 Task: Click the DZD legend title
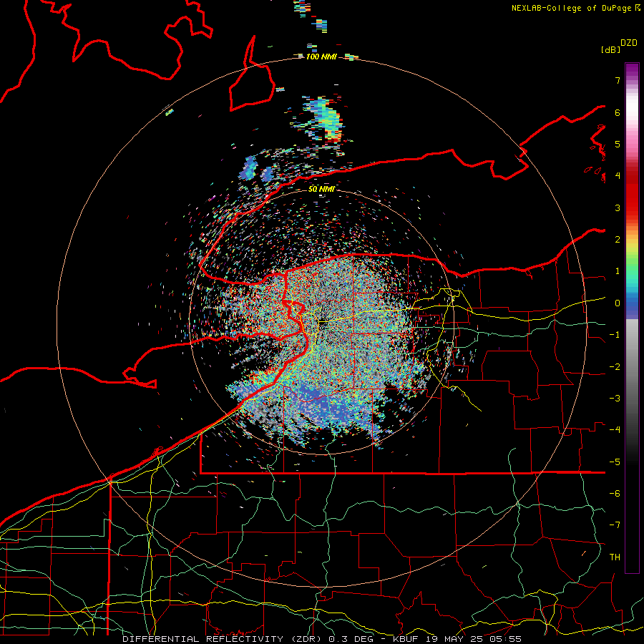(629, 43)
